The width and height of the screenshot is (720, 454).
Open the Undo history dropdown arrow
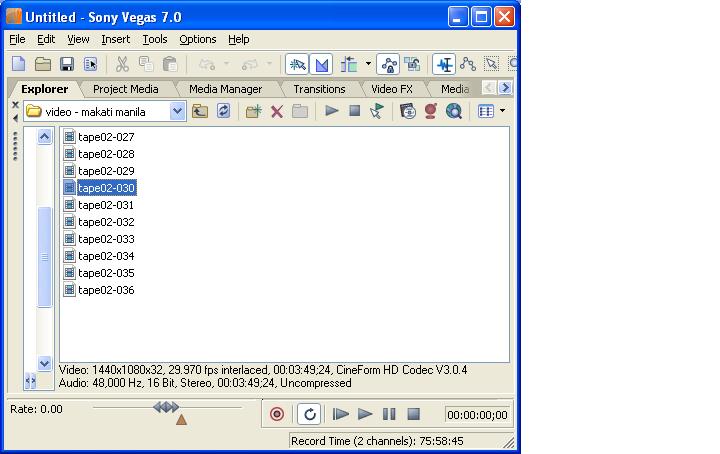tap(226, 64)
